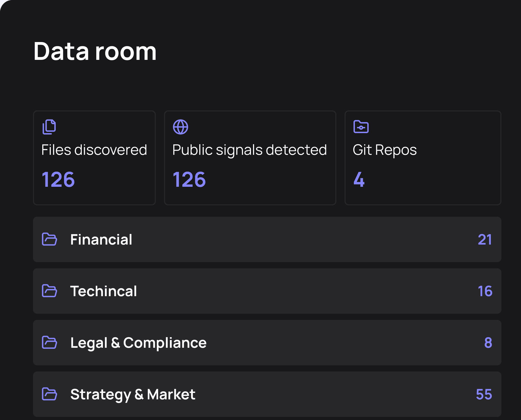The height and width of the screenshot is (420, 521).
Task: Click the Data room heading
Action: pos(95,52)
